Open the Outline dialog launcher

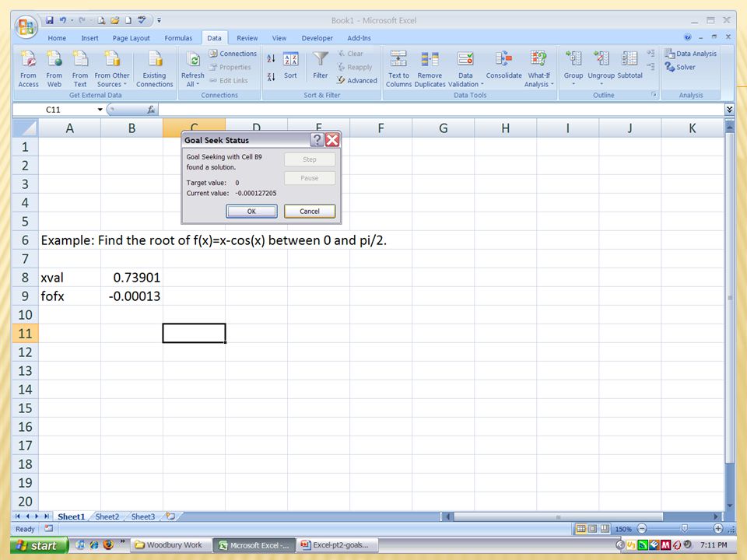[x=654, y=95]
